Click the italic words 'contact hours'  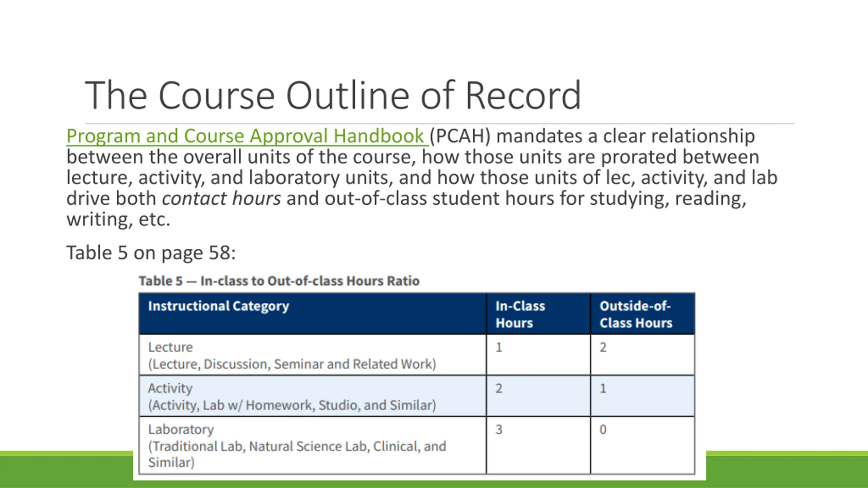(x=221, y=198)
